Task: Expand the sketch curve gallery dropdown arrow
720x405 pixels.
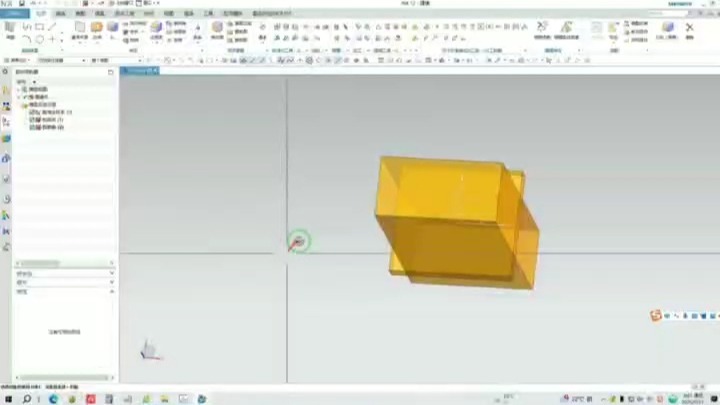Action: (62, 39)
